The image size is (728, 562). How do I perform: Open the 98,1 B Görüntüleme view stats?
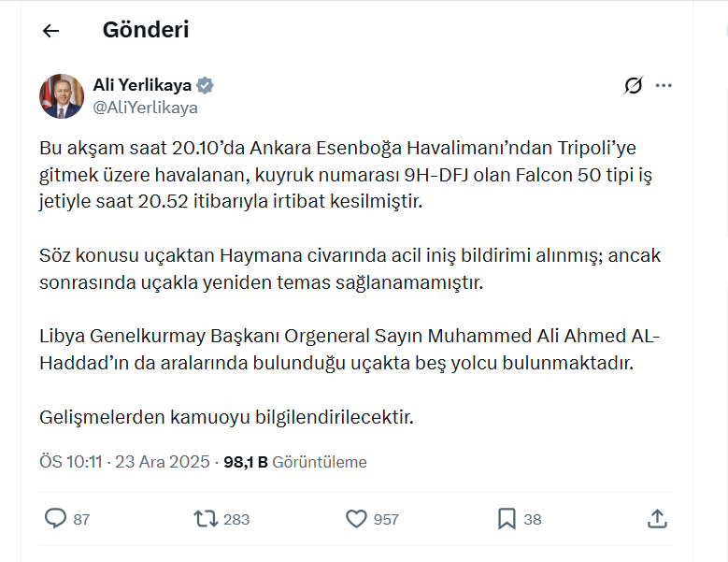(x=295, y=462)
